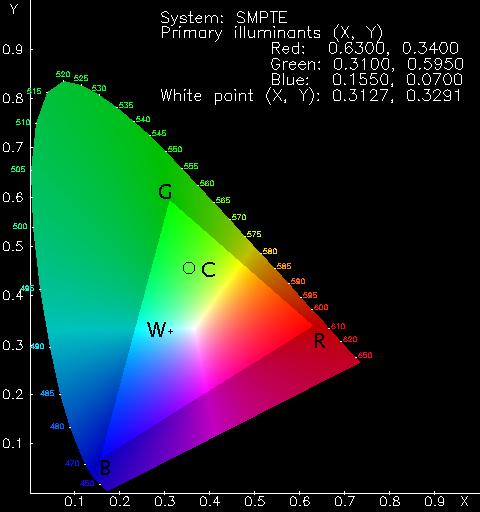Image resolution: width=480 pixels, height=512 pixels.
Task: Select the 'System: SMPTE' heading text
Action: (x=224, y=17)
